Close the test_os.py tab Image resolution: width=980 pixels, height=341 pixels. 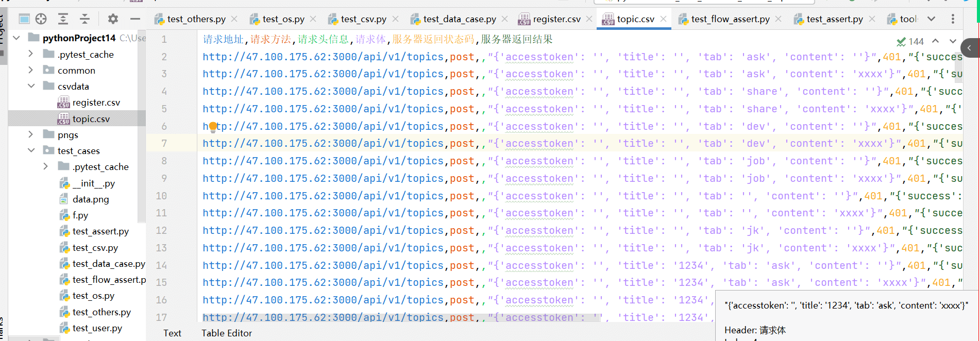coord(313,19)
